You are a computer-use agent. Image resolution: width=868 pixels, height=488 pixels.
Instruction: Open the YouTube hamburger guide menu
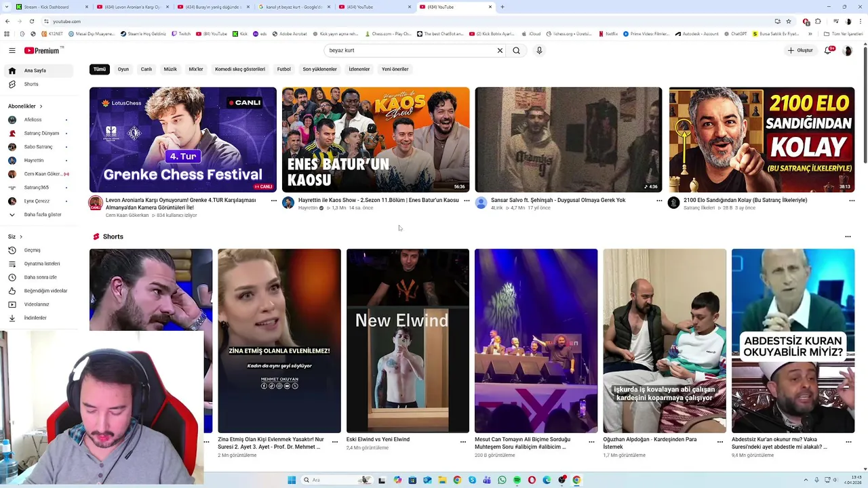pyautogui.click(x=12, y=50)
